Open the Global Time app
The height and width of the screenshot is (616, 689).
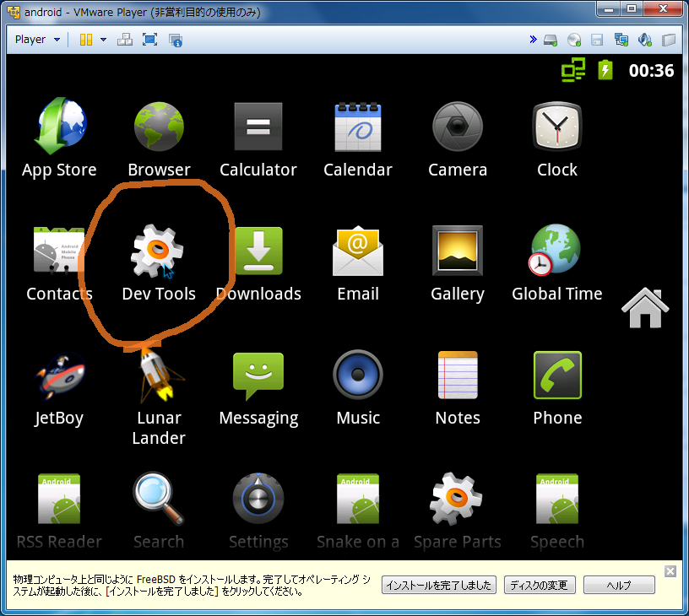click(556, 251)
